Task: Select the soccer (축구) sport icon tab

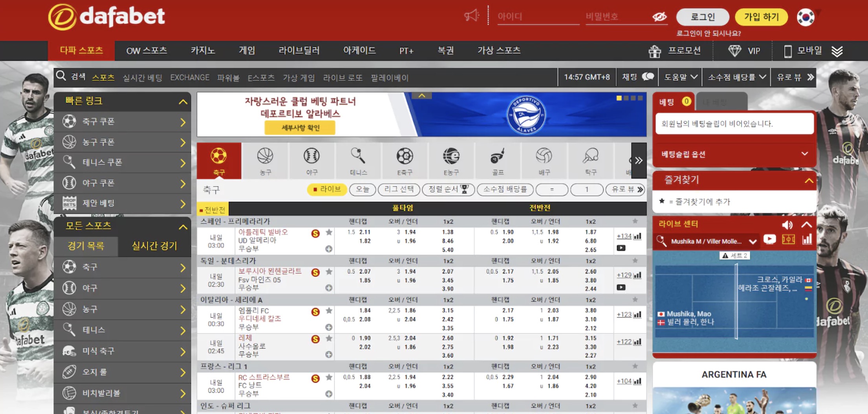Action: 219,161
